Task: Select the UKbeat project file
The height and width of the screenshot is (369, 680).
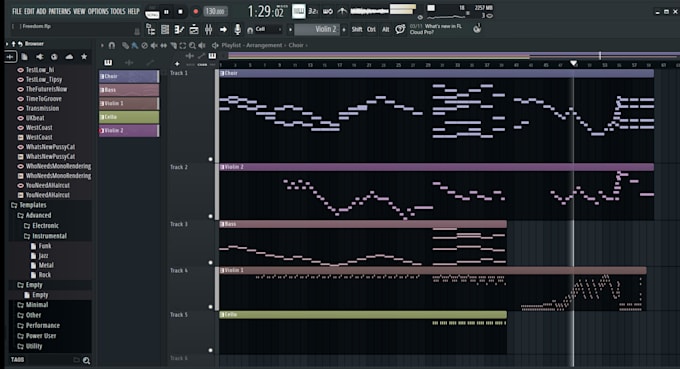Action: click(x=35, y=118)
